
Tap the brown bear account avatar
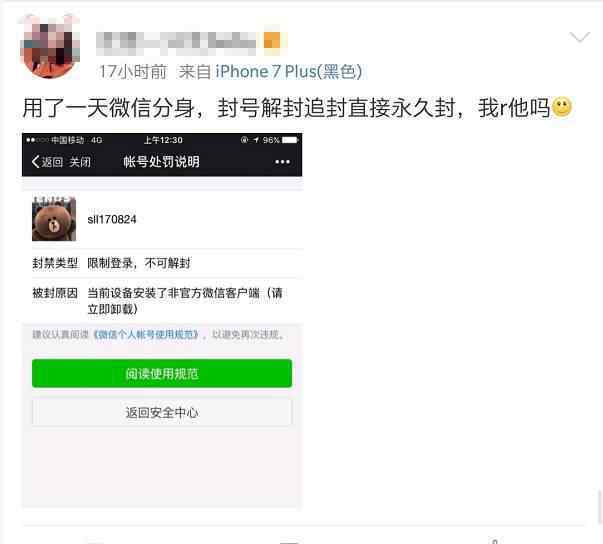click(54, 219)
